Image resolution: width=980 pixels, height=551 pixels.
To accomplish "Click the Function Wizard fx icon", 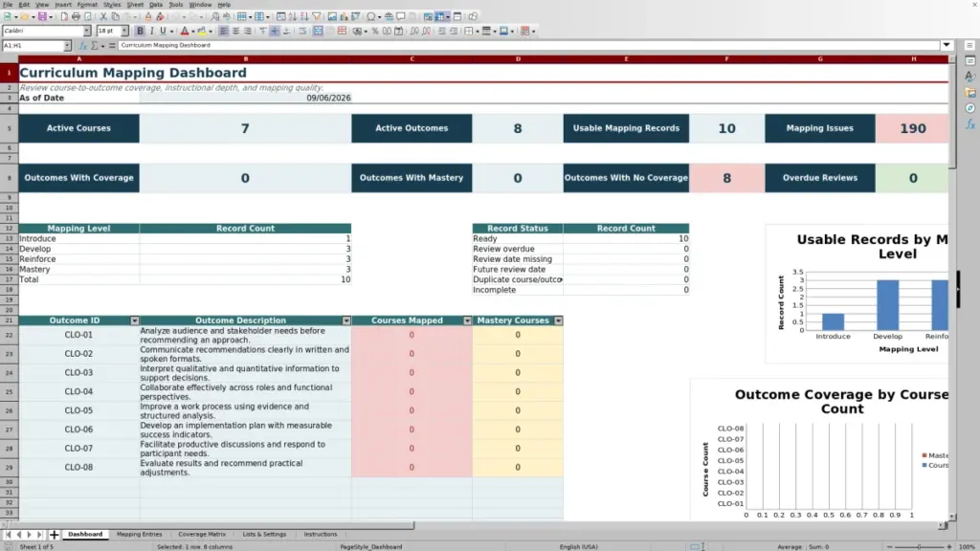I will (83, 46).
